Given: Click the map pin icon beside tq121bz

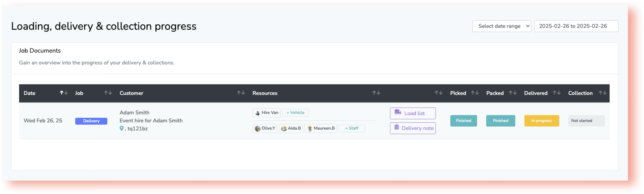Looking at the screenshot, I should [121, 128].
